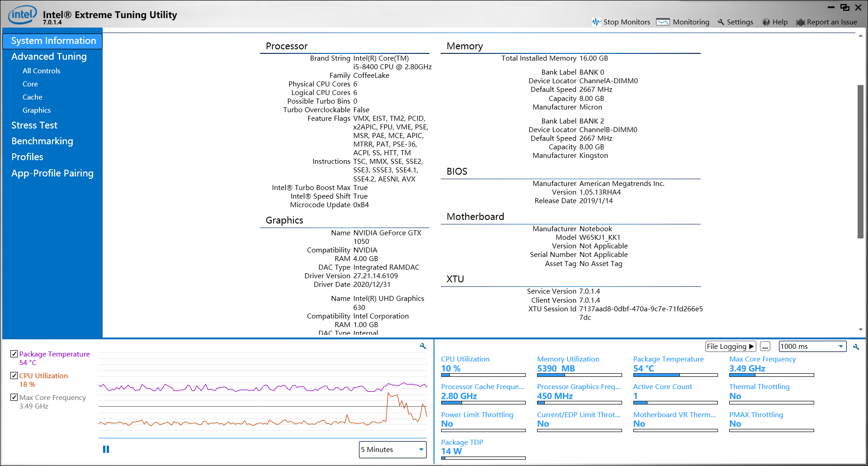Start File Logging
The width and height of the screenshot is (868, 466).
tap(731, 347)
